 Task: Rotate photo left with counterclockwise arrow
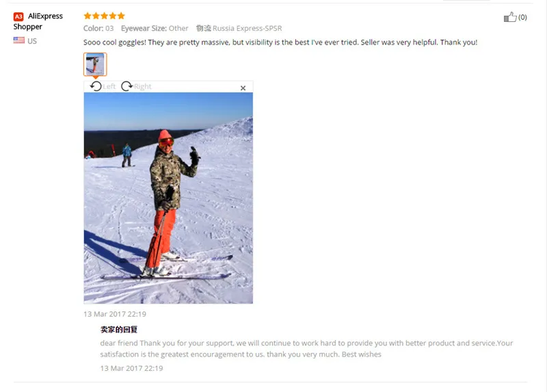click(96, 86)
